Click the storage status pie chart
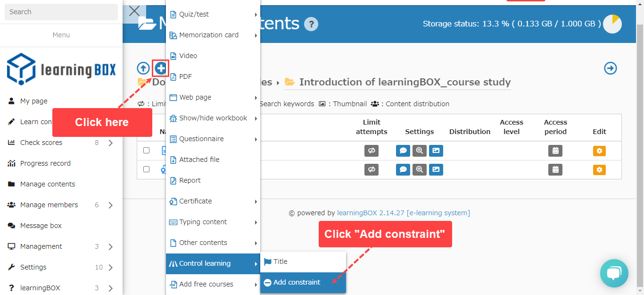Viewport: 644px width, 295px height. point(612,24)
